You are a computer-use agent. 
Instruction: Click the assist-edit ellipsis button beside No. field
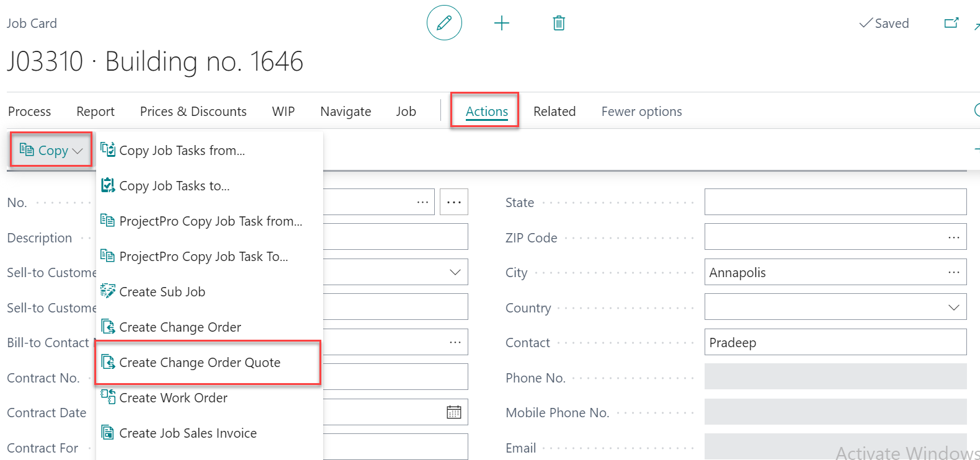coord(454,202)
